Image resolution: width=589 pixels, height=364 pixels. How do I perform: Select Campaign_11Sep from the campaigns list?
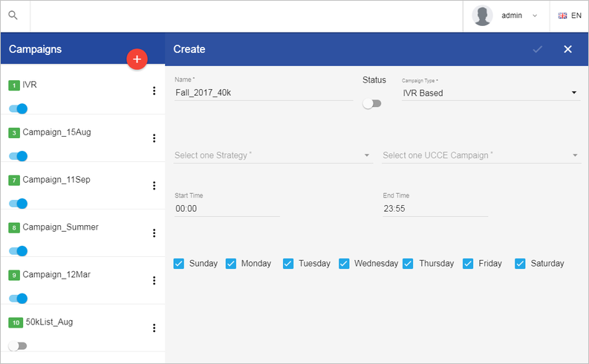[56, 180]
